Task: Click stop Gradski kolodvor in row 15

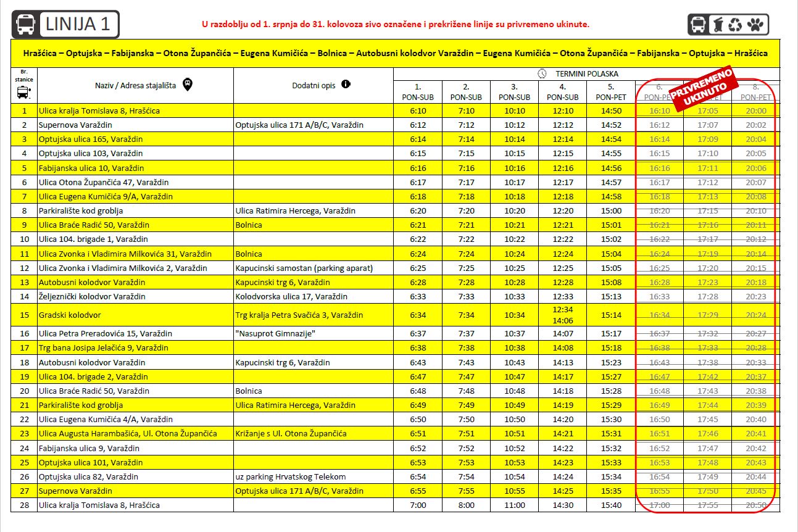Action: click(69, 315)
